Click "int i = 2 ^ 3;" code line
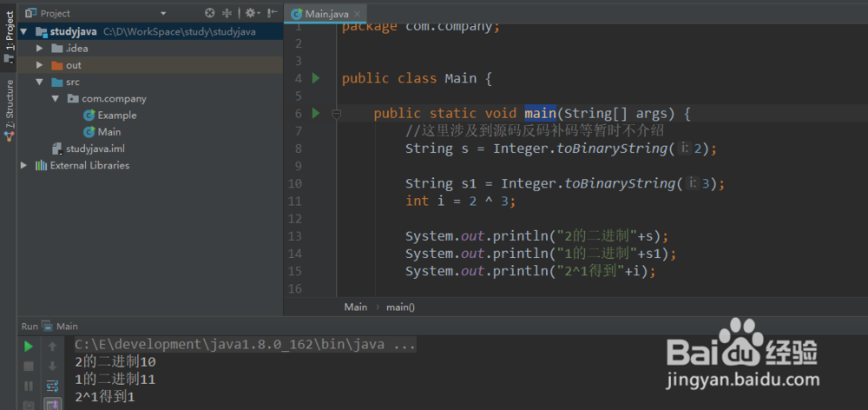This screenshot has height=410, width=868. 461,201
